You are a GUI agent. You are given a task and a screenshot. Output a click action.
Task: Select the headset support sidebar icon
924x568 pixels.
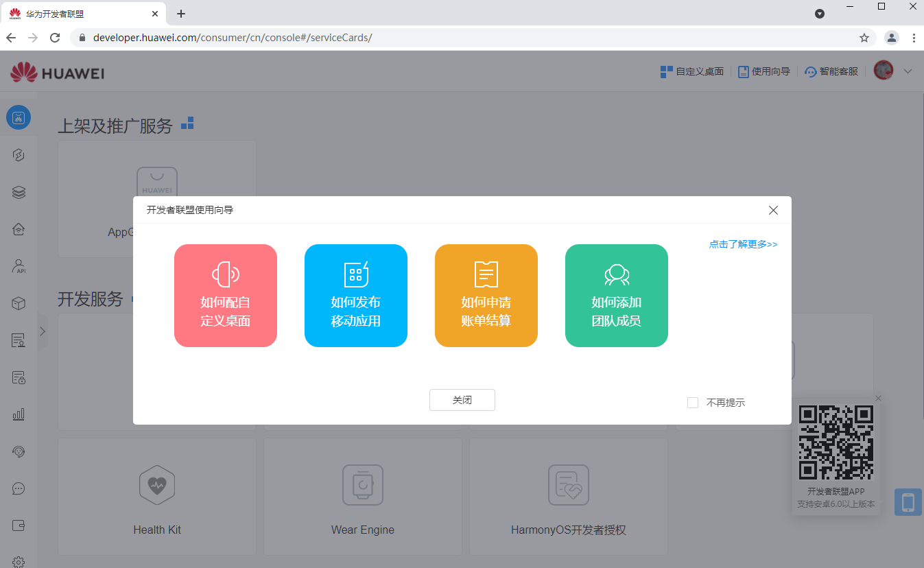(19, 451)
